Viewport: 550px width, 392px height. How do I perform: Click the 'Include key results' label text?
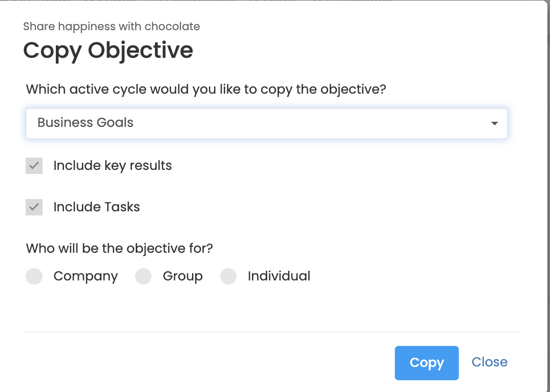pyautogui.click(x=113, y=166)
